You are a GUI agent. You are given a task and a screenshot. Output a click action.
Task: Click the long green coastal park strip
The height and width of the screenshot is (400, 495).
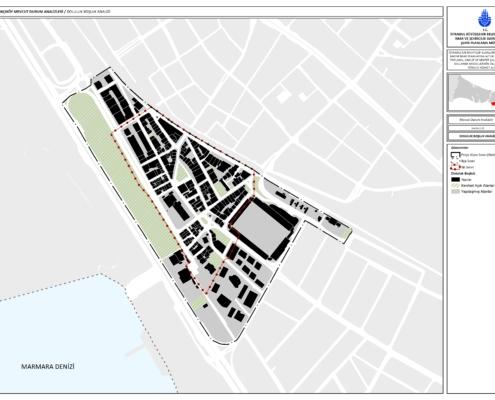click(123, 174)
